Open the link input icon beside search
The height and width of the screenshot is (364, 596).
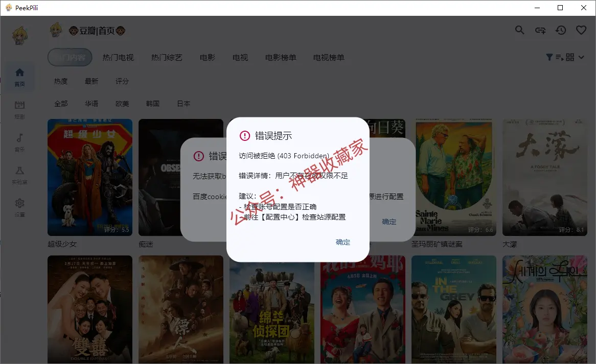click(540, 30)
